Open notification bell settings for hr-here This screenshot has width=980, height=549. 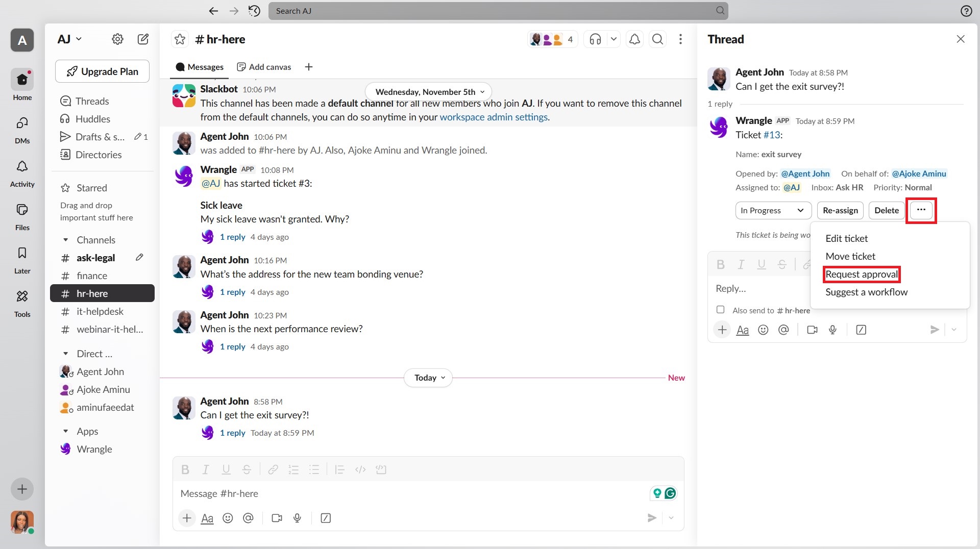[634, 39]
